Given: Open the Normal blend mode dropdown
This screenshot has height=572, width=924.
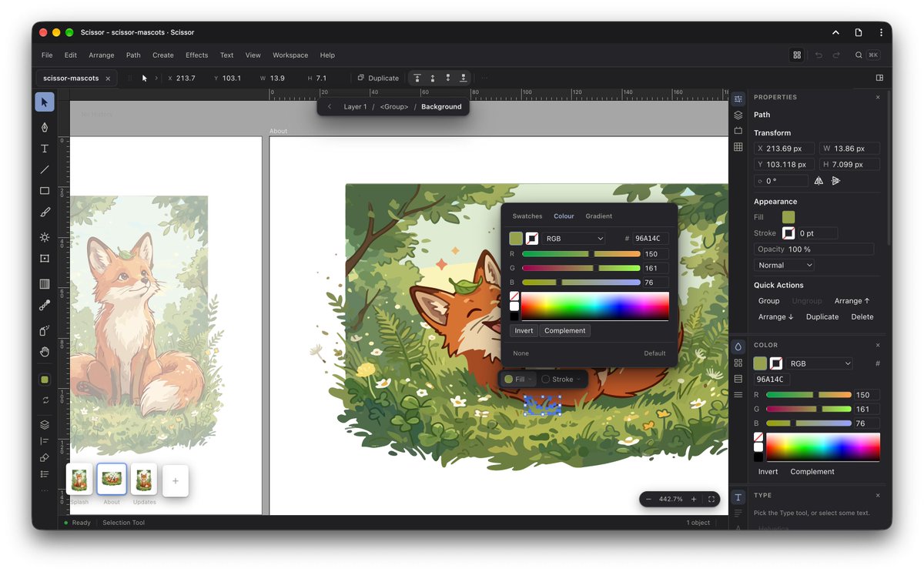Looking at the screenshot, I should 784,265.
